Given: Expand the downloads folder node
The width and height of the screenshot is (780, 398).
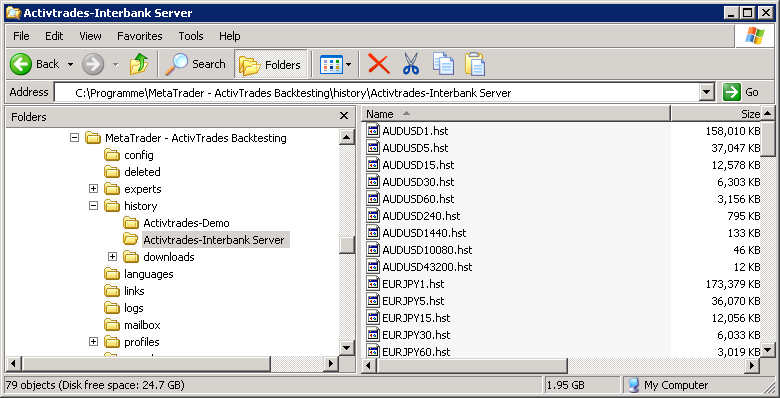Looking at the screenshot, I should tap(112, 257).
